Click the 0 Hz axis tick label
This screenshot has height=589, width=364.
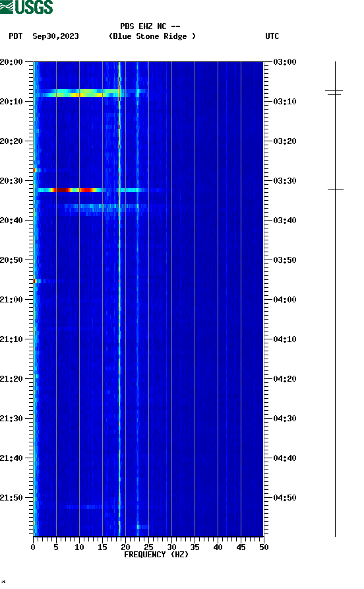click(x=33, y=547)
